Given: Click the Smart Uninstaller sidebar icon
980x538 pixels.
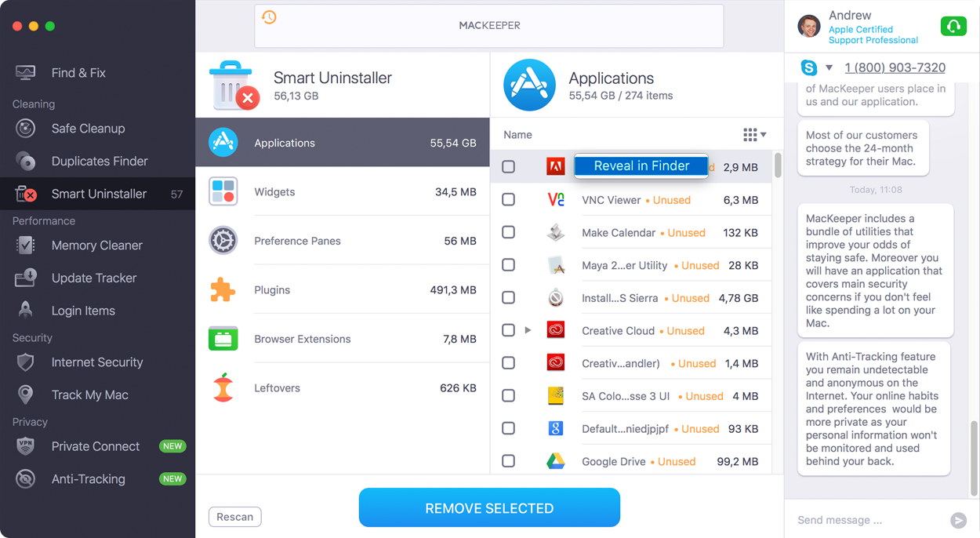Looking at the screenshot, I should click(25, 194).
